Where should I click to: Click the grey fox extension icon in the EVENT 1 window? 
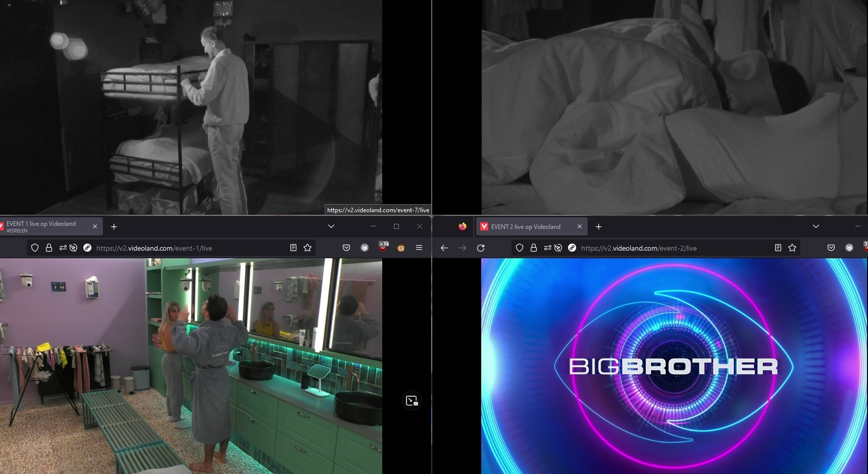365,248
